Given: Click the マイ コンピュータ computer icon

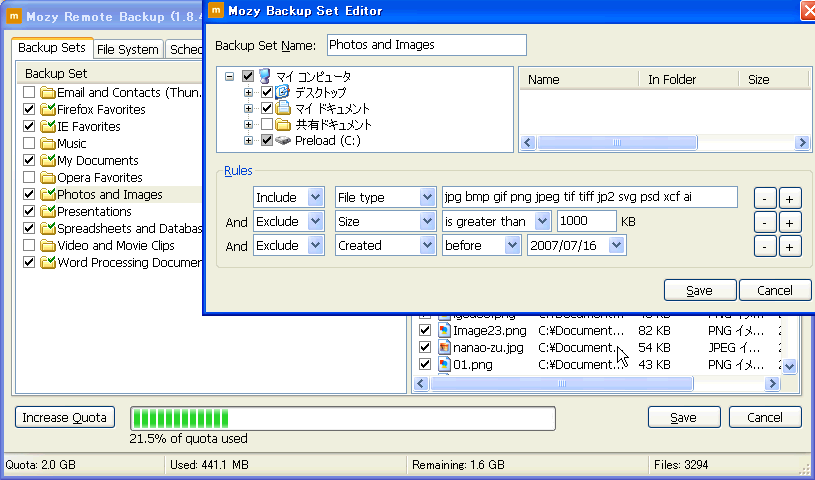Looking at the screenshot, I should (265, 76).
